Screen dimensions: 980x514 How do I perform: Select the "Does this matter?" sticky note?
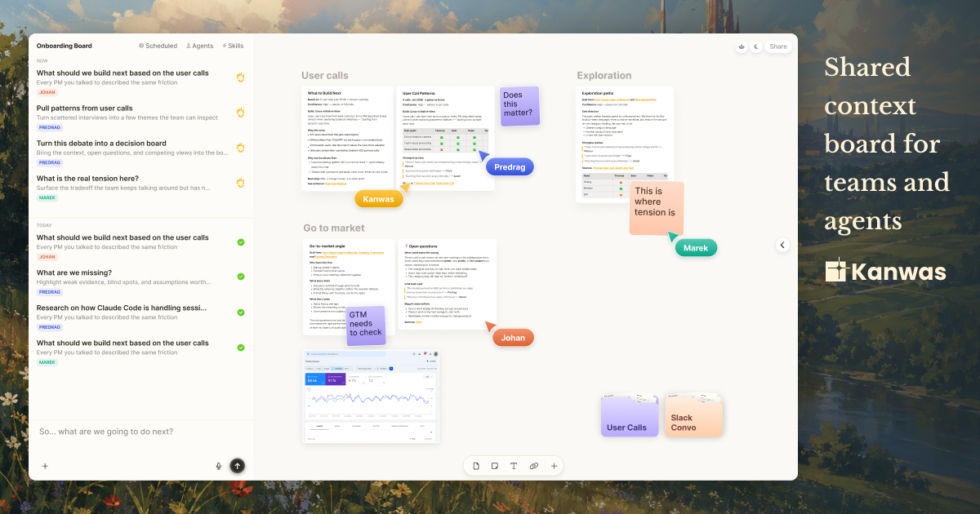click(519, 106)
